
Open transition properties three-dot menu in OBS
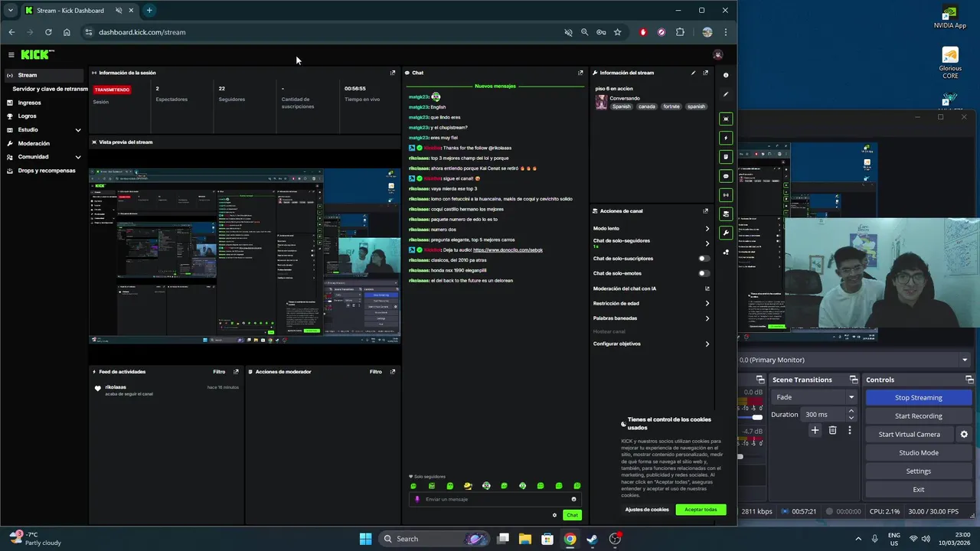pos(850,430)
